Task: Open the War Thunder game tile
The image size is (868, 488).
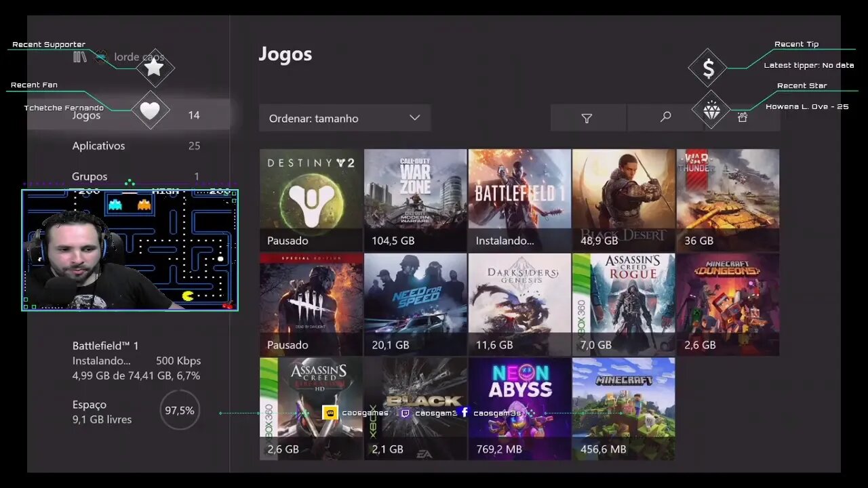Action: tap(728, 201)
